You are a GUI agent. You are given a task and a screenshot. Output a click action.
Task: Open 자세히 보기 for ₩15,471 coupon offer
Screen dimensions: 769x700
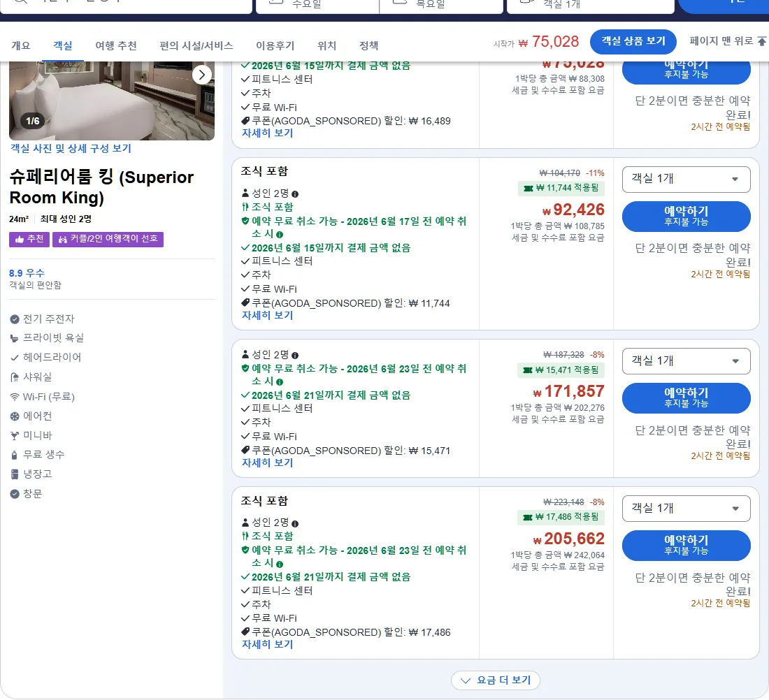click(x=267, y=462)
